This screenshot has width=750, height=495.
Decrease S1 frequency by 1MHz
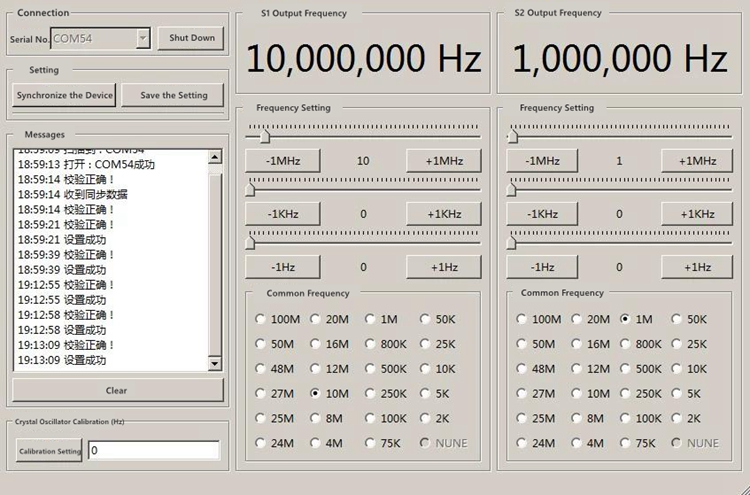tap(281, 161)
